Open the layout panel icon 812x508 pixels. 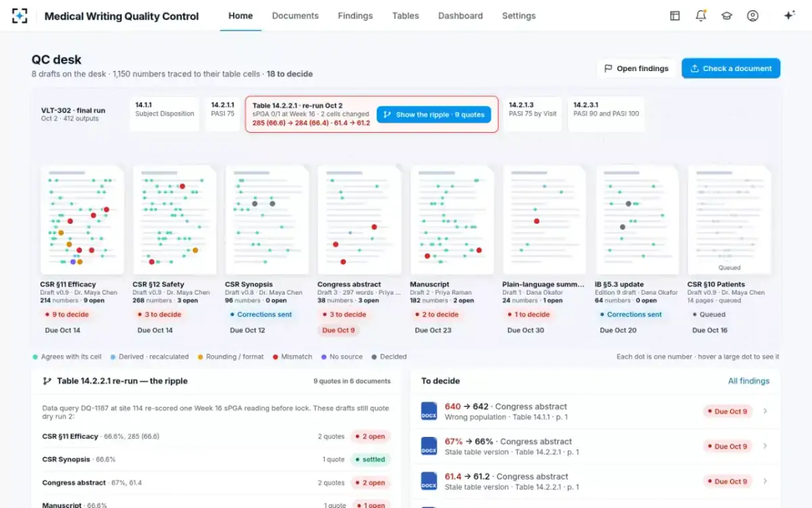(x=675, y=16)
